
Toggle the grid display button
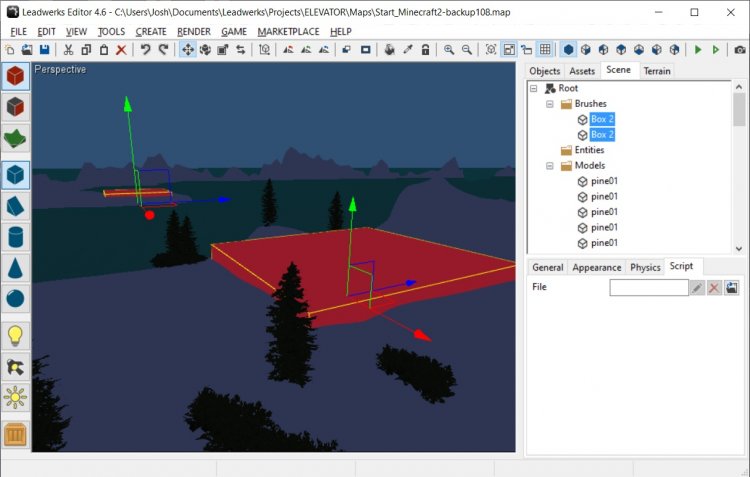point(545,49)
